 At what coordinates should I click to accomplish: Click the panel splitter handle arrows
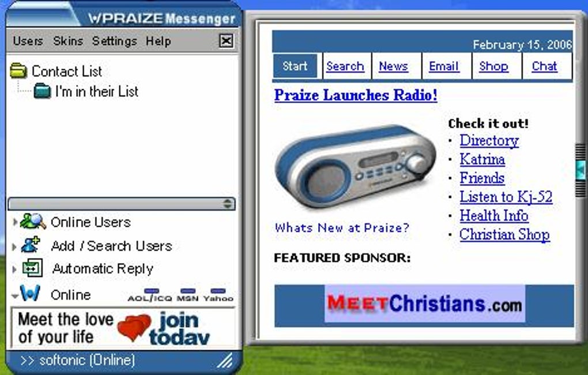pyautogui.click(x=227, y=204)
